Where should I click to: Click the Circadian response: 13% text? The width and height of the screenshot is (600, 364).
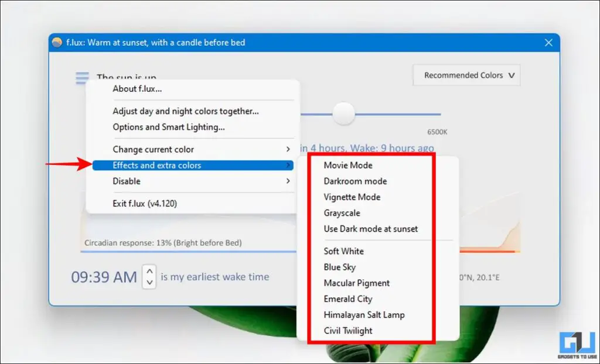tap(163, 243)
